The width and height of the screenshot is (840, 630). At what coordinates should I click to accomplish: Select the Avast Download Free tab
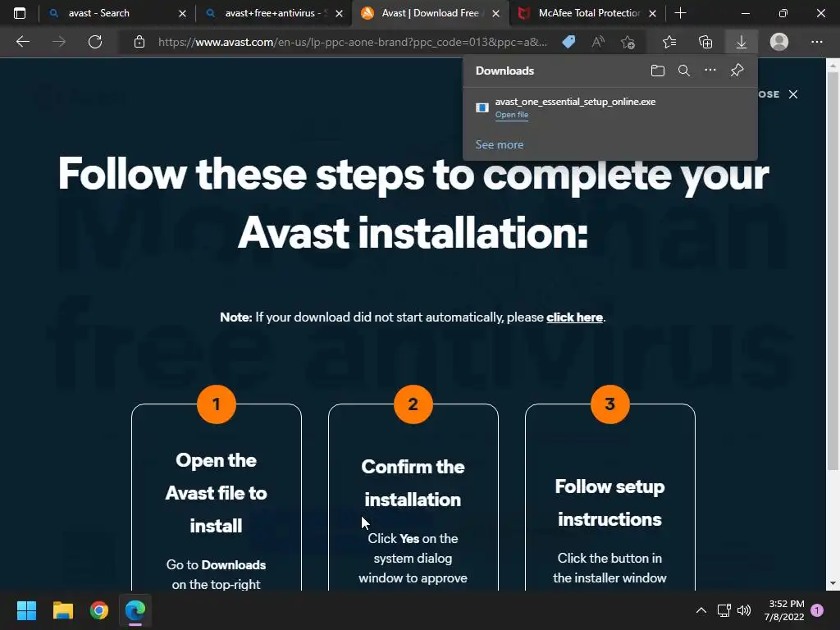428,13
